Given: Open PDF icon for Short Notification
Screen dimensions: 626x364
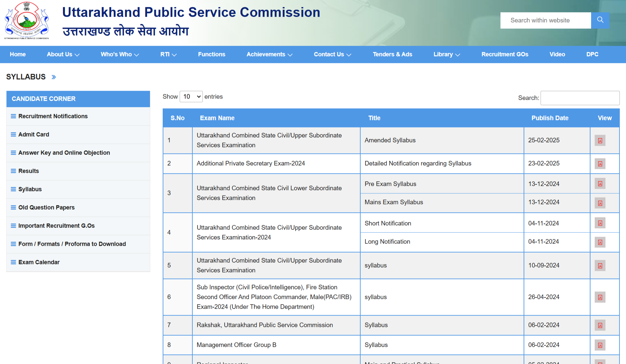Looking at the screenshot, I should point(600,223).
